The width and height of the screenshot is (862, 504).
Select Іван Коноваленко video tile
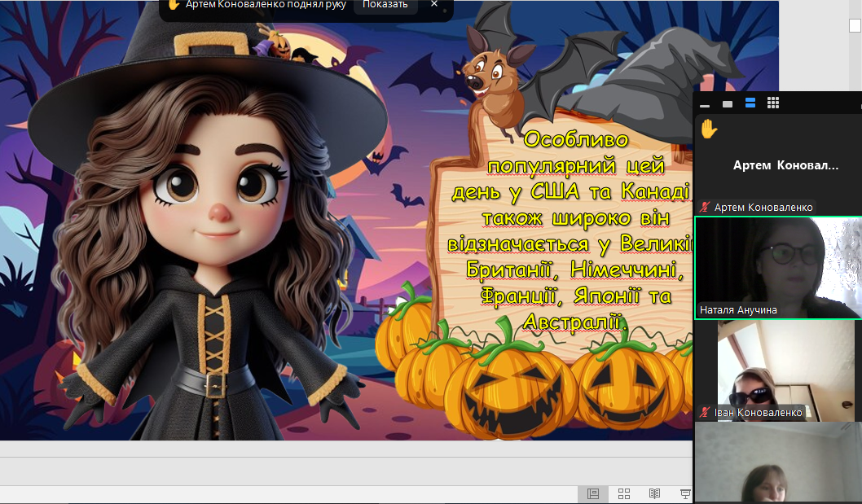[778, 371]
